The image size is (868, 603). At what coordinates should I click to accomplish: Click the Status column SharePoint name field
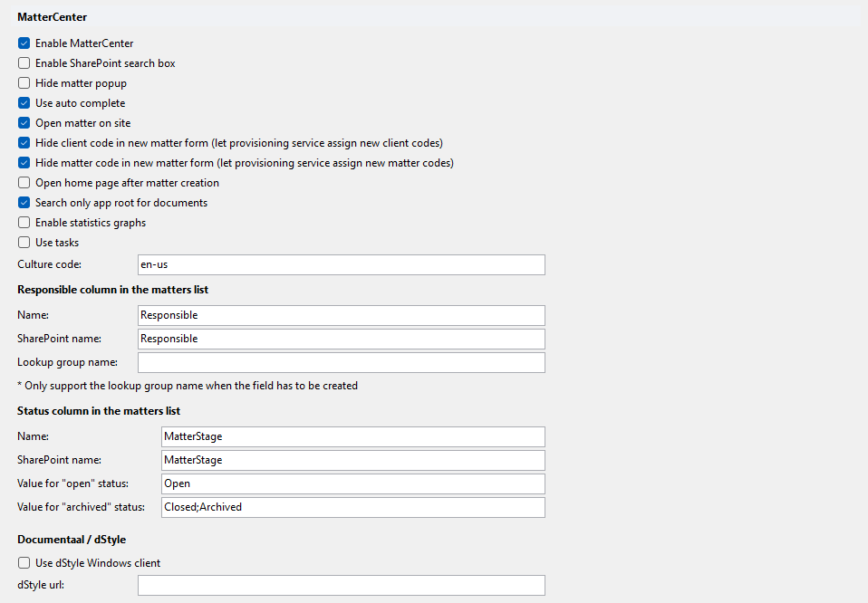(353, 460)
